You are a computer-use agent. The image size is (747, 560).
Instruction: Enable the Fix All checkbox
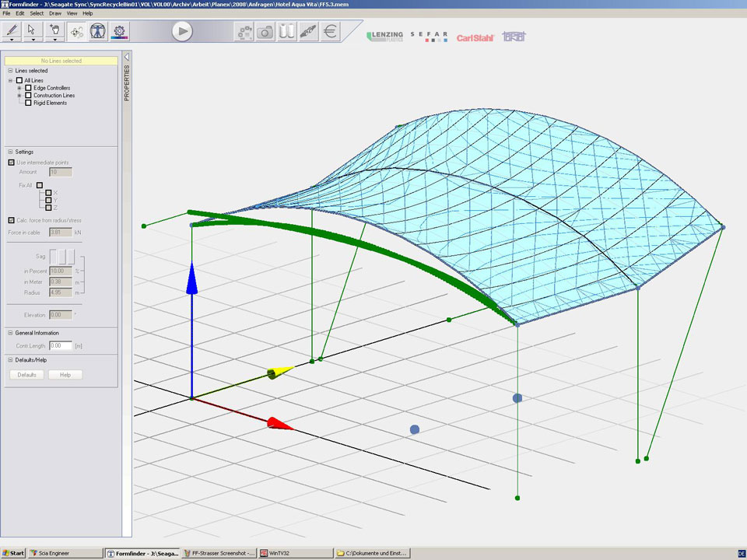click(39, 185)
